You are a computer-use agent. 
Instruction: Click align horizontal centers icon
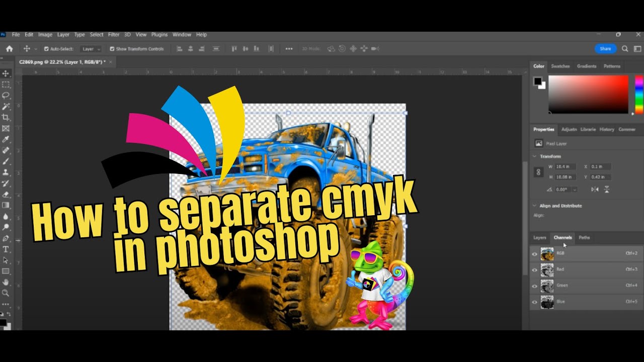coord(191,49)
